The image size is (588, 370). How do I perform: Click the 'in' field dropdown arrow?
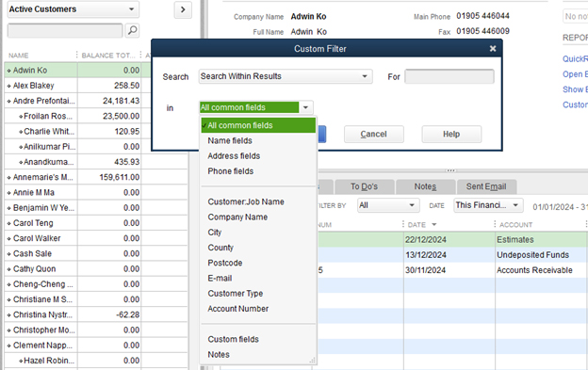(306, 107)
